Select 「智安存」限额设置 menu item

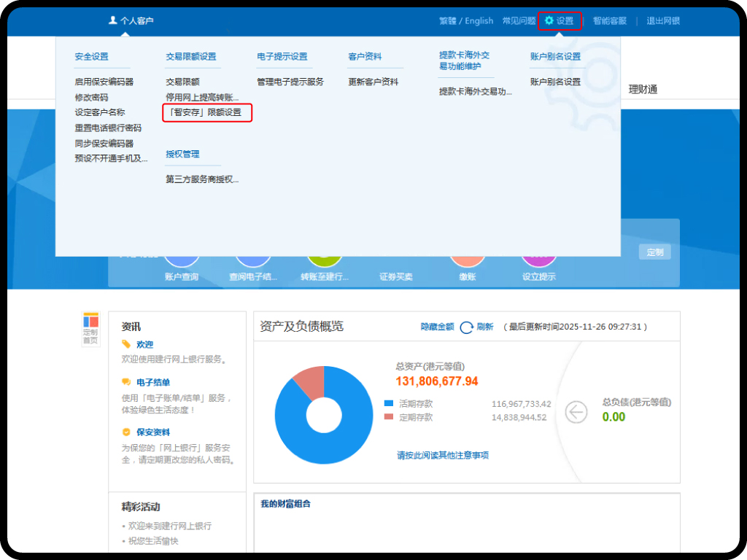pos(206,112)
